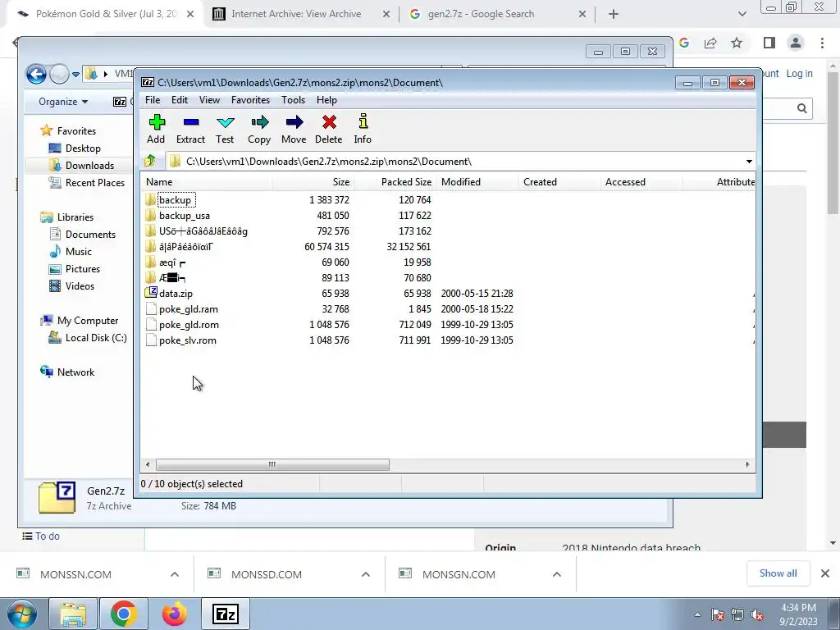This screenshot has width=840, height=630.
Task: Click the Add toolbar icon in 7-Zip
Action: click(157, 123)
